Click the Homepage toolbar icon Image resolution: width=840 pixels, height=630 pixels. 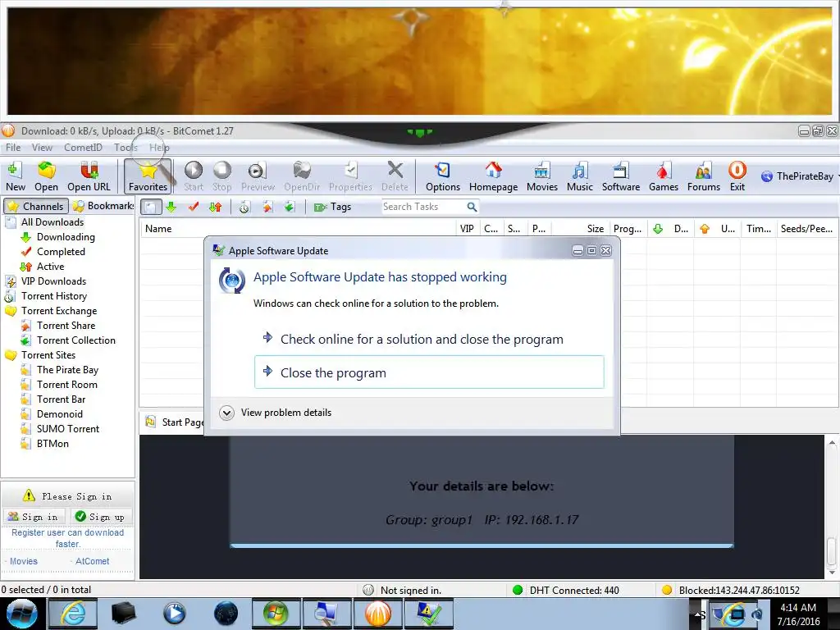(493, 176)
